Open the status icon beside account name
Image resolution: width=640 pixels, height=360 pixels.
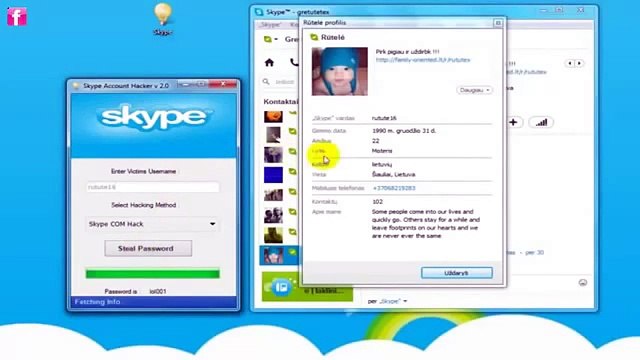[x=270, y=39]
